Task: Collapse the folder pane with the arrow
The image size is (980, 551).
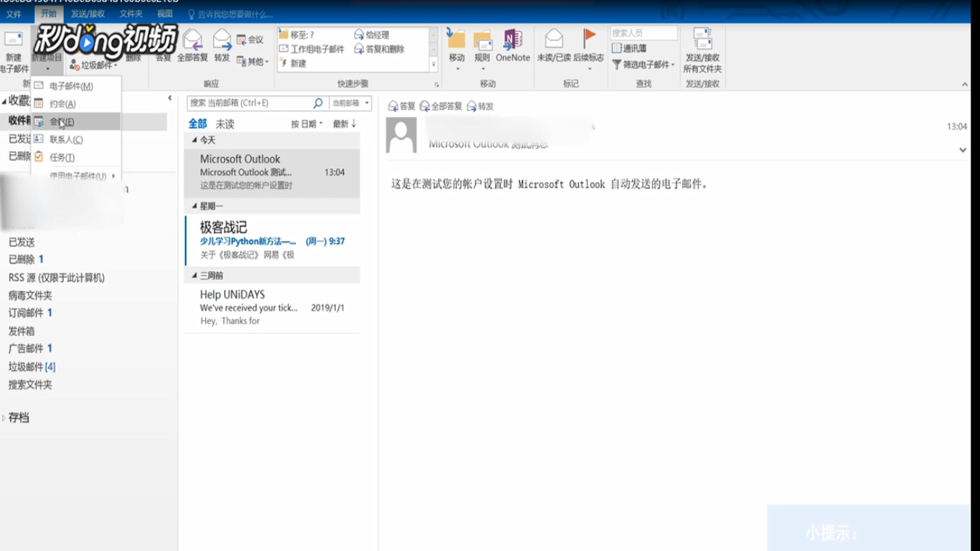Action: 170,98
